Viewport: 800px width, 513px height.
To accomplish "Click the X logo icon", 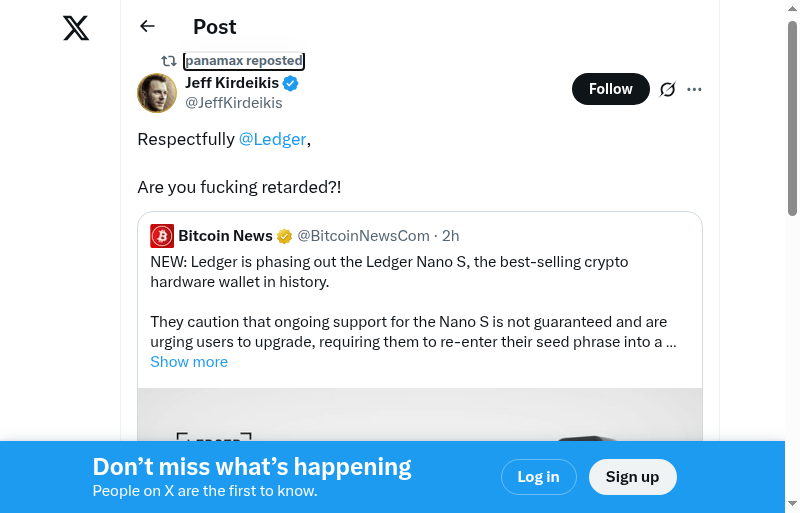I will [76, 28].
